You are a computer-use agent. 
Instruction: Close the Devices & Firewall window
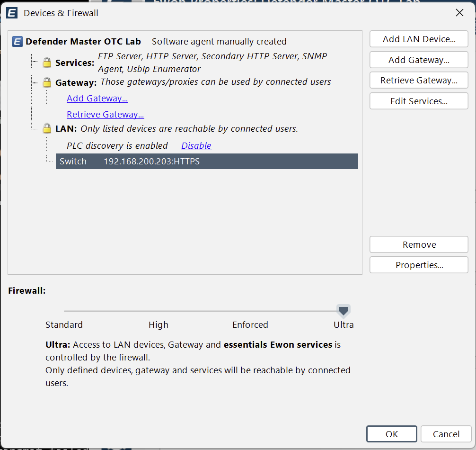pyautogui.click(x=459, y=13)
